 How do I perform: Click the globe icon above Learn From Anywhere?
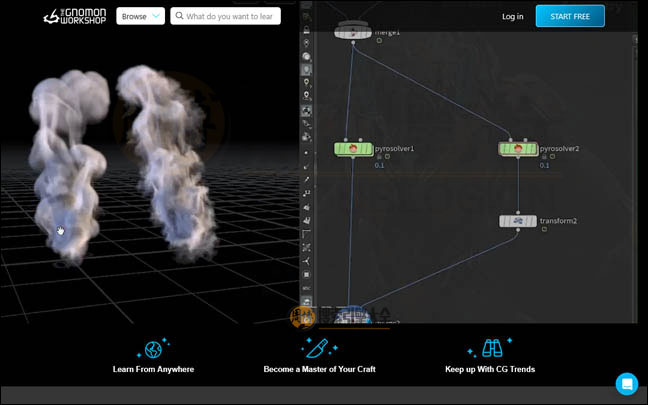153,349
